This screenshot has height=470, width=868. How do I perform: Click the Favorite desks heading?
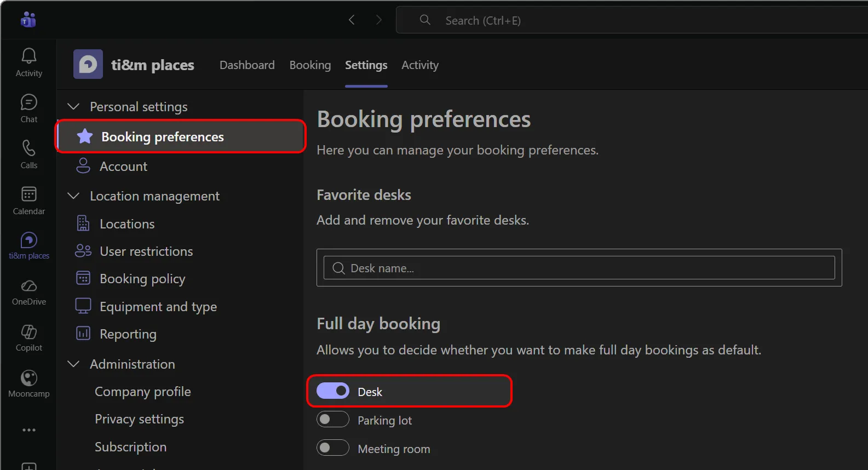pyautogui.click(x=364, y=194)
